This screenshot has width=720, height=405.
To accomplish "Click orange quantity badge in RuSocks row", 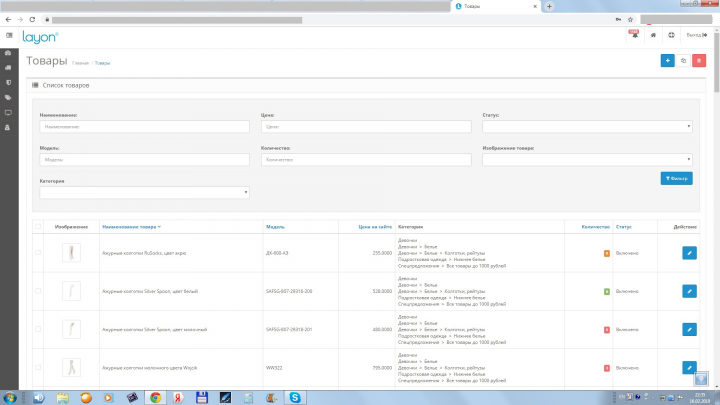I will pos(607,253).
